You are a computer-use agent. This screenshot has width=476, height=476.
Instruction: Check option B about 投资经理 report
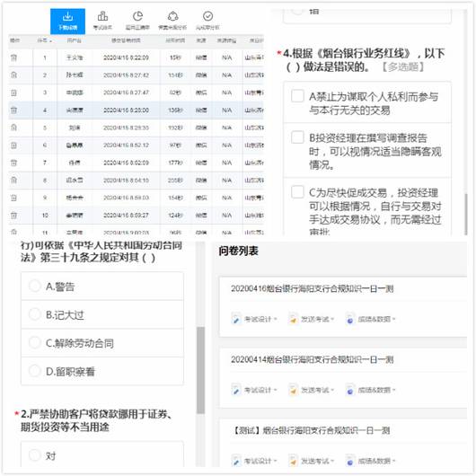(297, 137)
